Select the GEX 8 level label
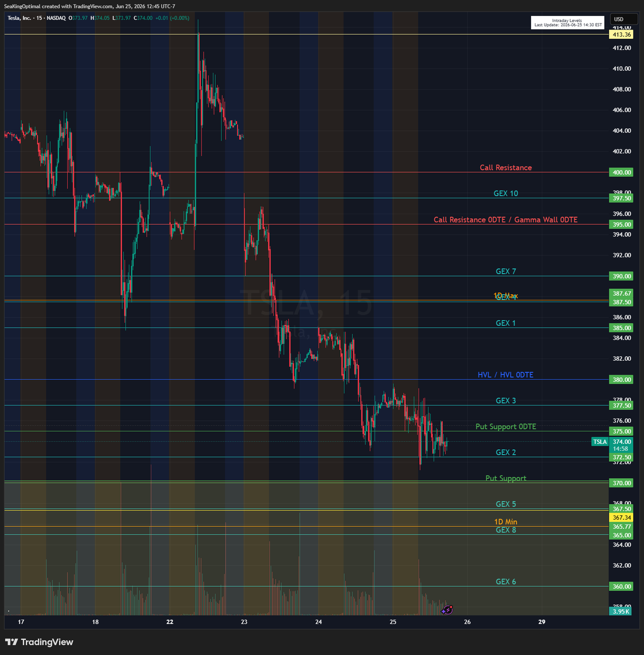Screen dimensions: 644x655 pyautogui.click(x=506, y=530)
